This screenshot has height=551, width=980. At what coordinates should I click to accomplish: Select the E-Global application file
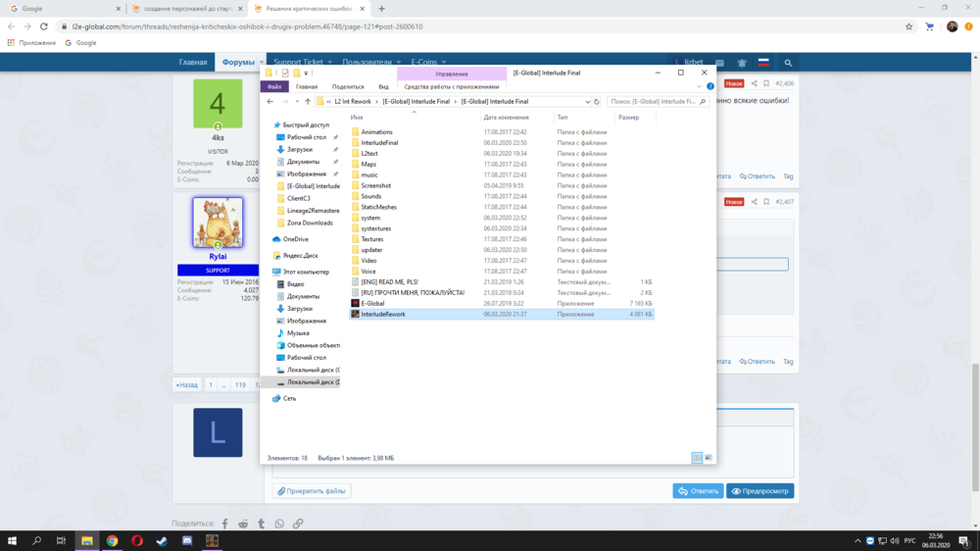[x=372, y=304]
